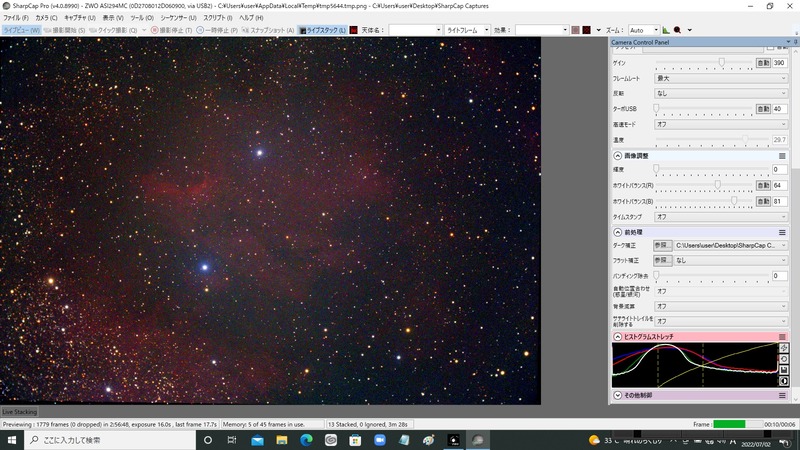Image resolution: width=800 pixels, height=450 pixels.
Task: Collapse the 前処理 section
Action: tap(617, 232)
